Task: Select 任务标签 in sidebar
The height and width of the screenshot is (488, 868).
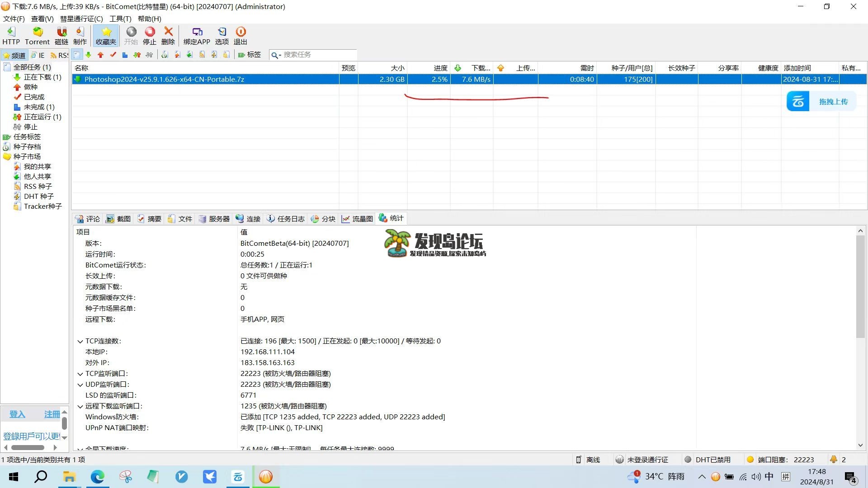Action: [27, 136]
